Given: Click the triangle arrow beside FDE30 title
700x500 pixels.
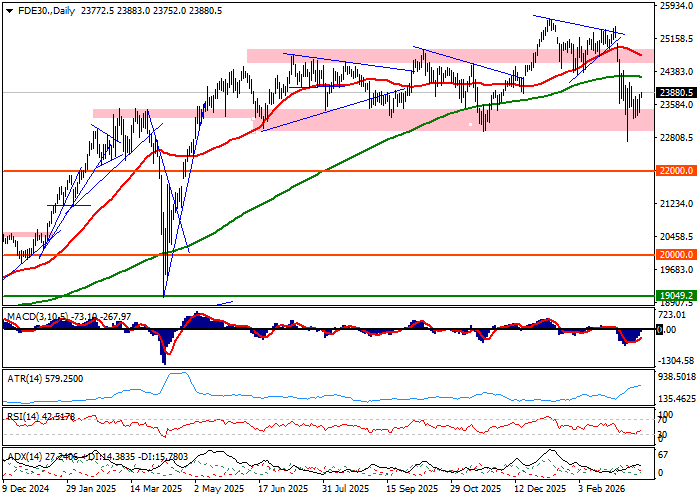Looking at the screenshot, I should [x=8, y=10].
